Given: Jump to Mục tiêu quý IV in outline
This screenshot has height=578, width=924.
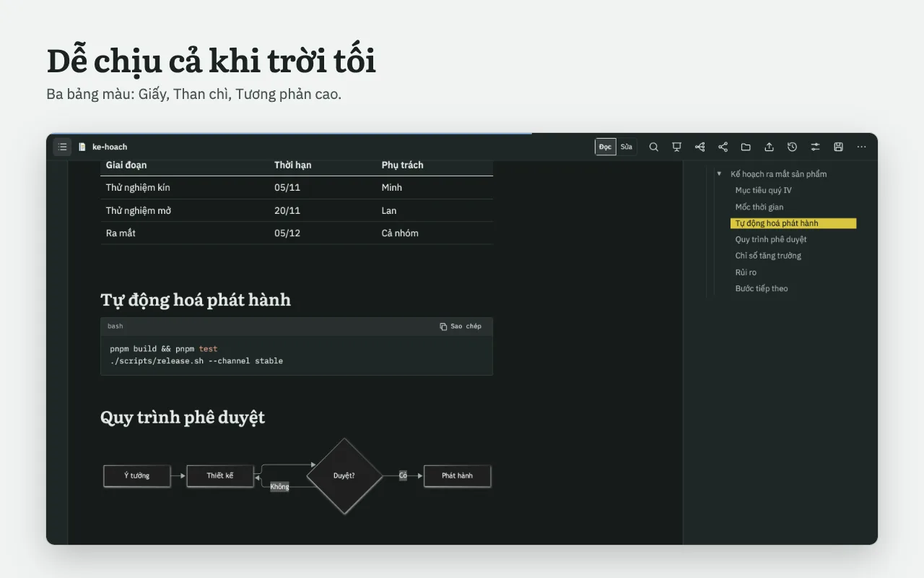Looking at the screenshot, I should (x=763, y=191).
